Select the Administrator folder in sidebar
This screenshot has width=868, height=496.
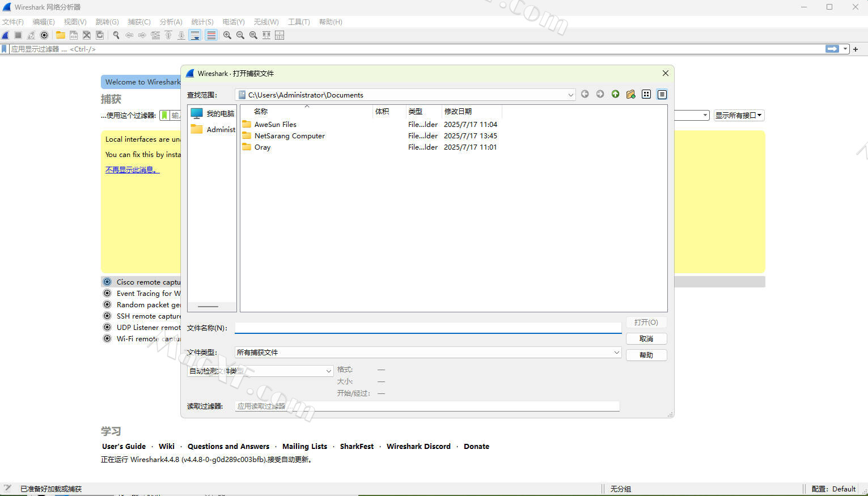tap(212, 129)
